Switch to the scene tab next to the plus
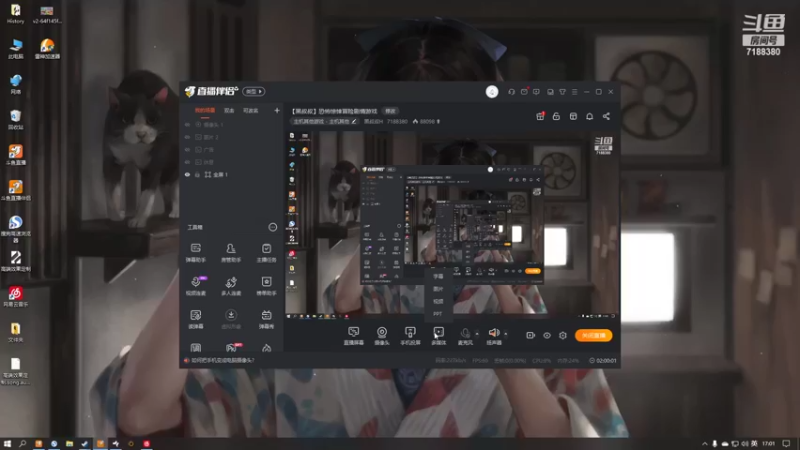The height and width of the screenshot is (450, 800). coord(251,111)
